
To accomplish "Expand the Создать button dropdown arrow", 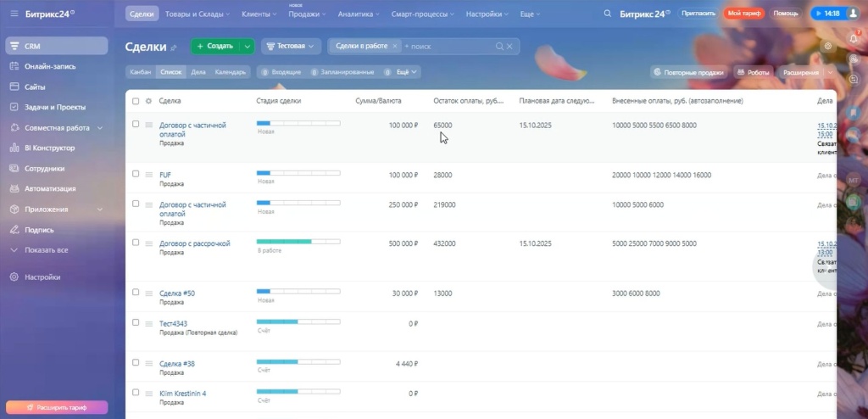I will 247,46.
